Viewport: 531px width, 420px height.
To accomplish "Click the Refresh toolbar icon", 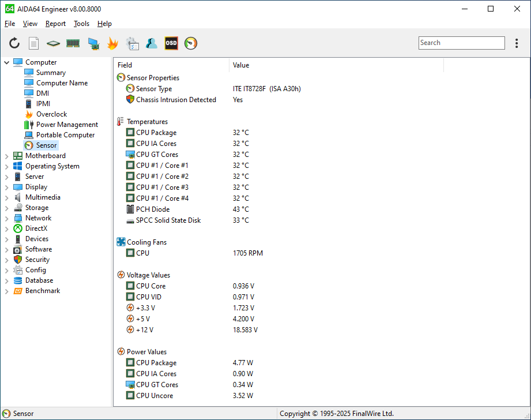I will (x=14, y=43).
